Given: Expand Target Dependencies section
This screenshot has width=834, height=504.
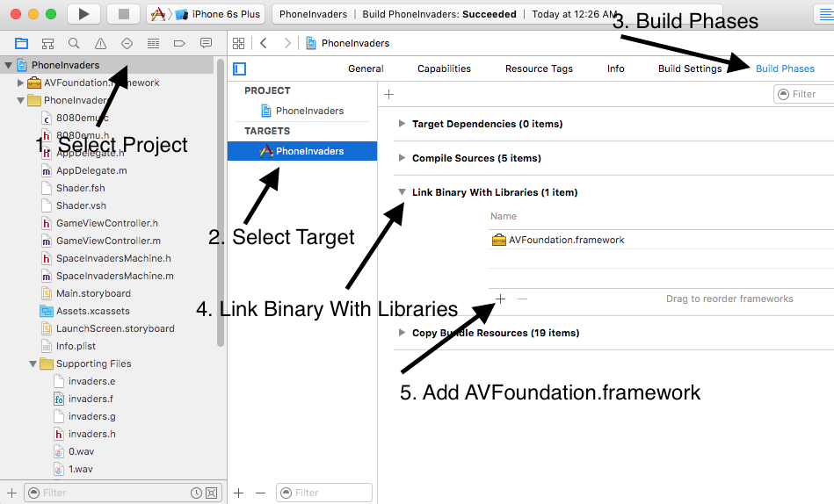Looking at the screenshot, I should click(402, 124).
